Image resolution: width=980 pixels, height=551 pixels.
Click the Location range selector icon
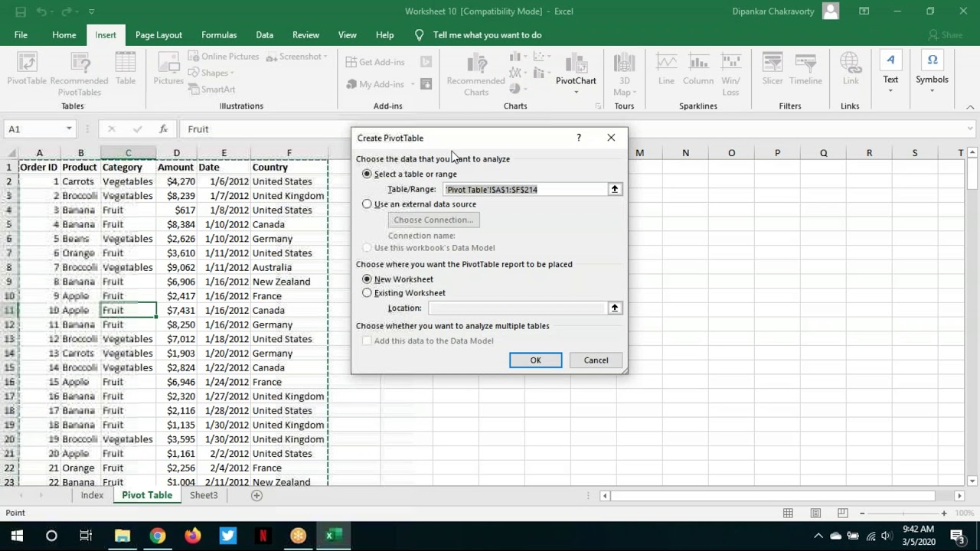click(615, 308)
